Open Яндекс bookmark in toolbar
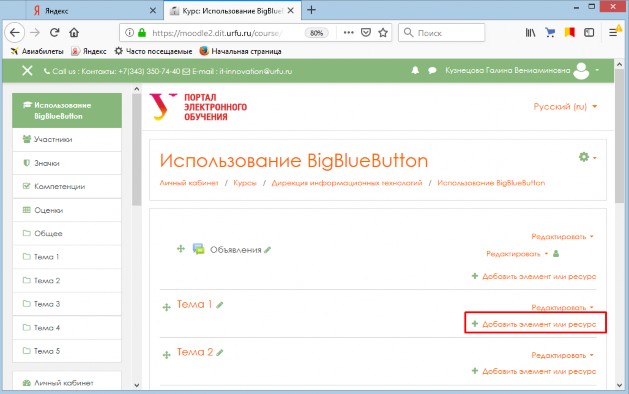 click(89, 51)
